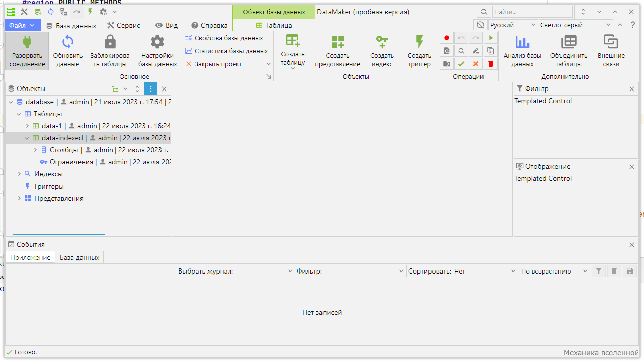644x362 pixels.
Task: Open the Выбрать журнал dropdown
Action: coord(265,271)
